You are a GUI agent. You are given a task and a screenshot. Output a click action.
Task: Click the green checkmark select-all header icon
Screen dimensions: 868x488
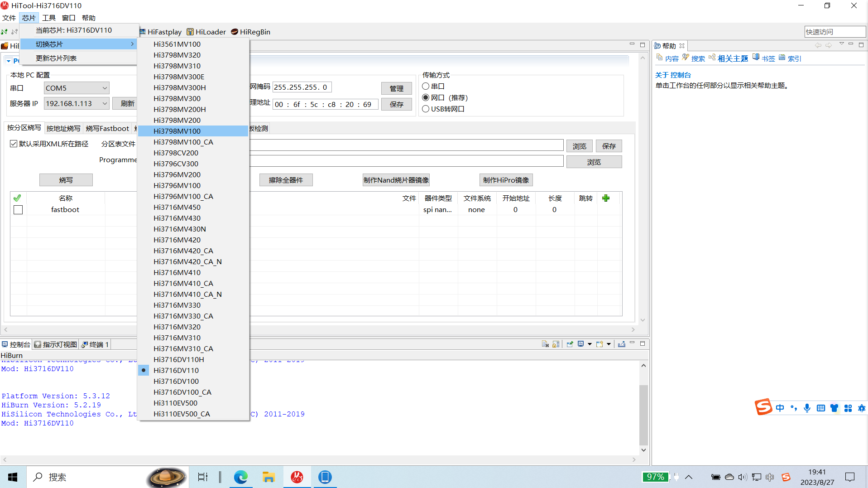(17, 198)
